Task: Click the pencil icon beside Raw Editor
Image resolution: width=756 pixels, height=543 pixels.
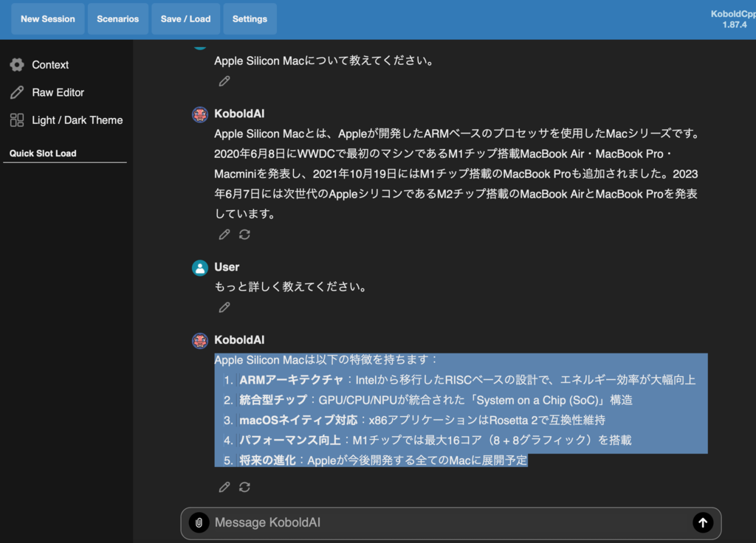Action: pyautogui.click(x=17, y=92)
